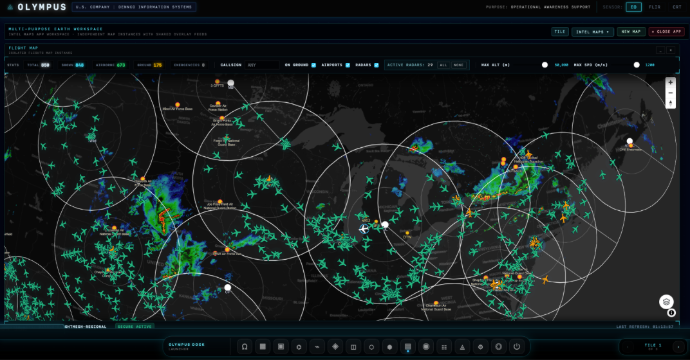Screen dimensions: 690x360
Task: Go to previous file in file switcher
Action: [627, 347]
